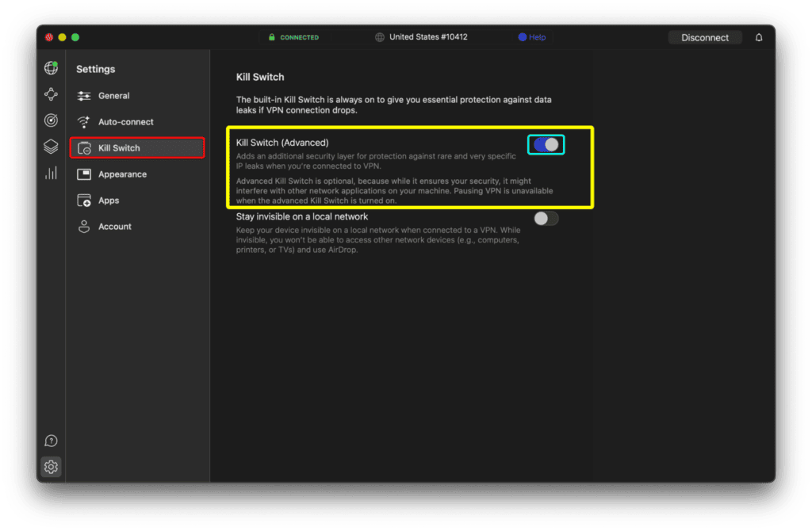This screenshot has width=812, height=531.
Task: Click the notification bell icon
Action: tap(759, 36)
